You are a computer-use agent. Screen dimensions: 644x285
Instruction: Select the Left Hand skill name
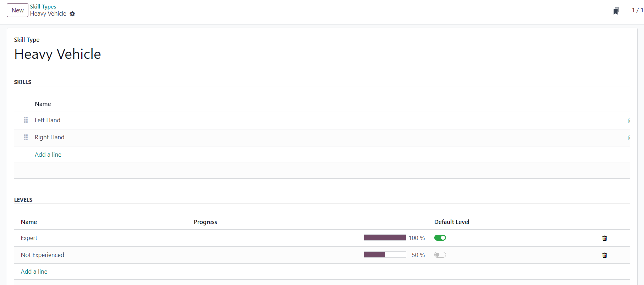point(48,120)
